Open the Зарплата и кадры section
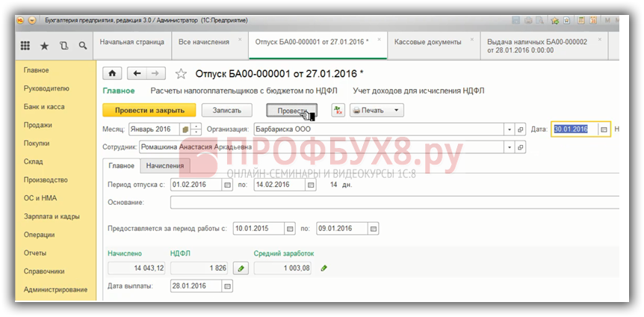The width and height of the screenshot is (644, 317). (52, 216)
